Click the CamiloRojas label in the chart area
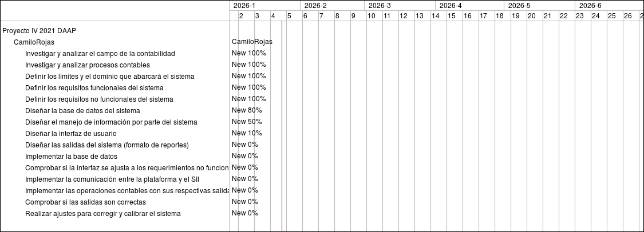 click(252, 42)
